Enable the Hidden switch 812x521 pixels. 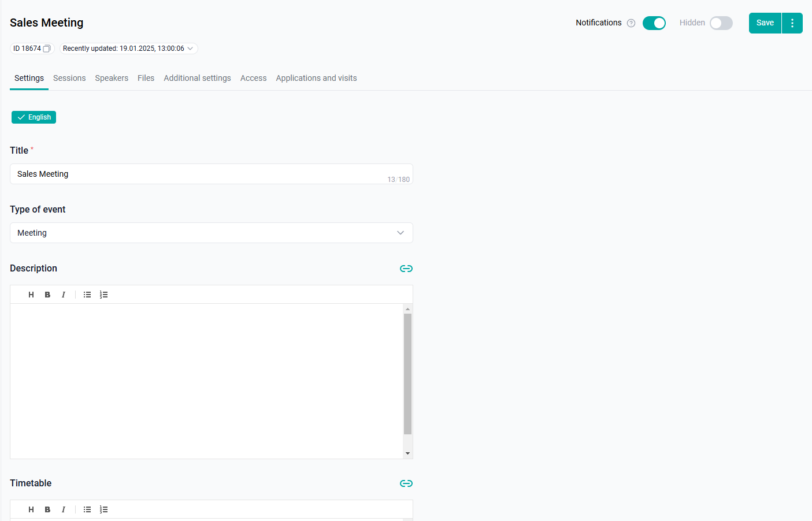721,23
